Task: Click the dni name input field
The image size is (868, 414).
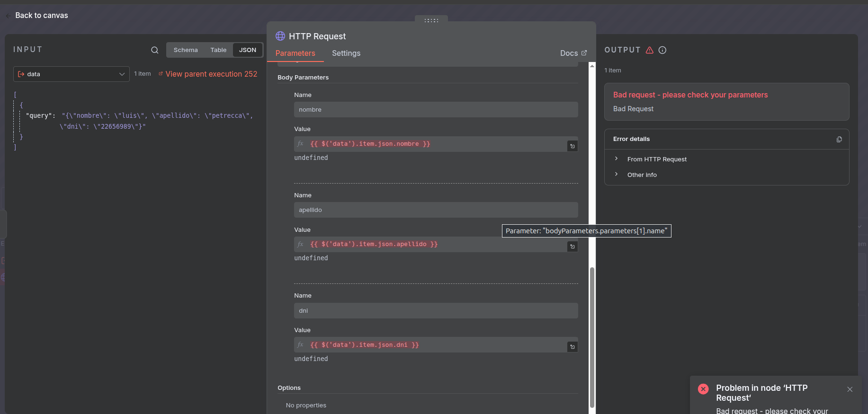Action: (x=435, y=311)
